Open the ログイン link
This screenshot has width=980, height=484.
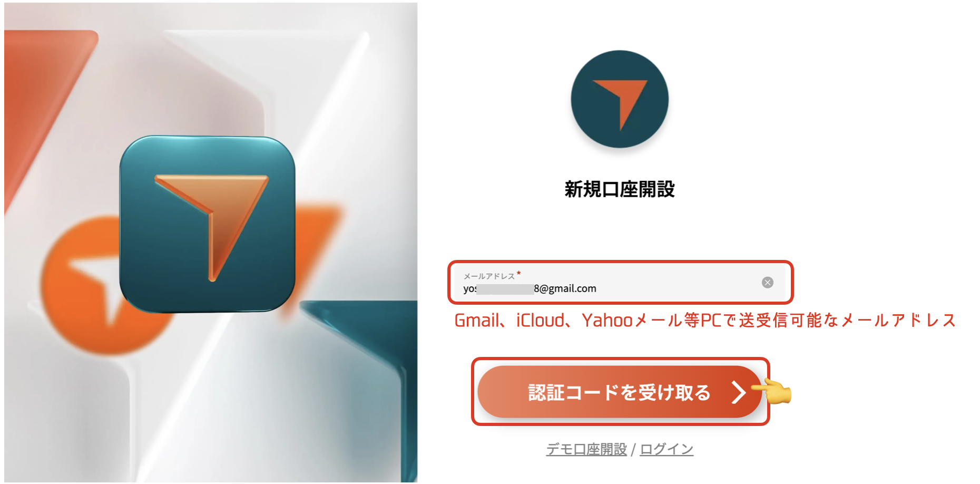[667, 449]
